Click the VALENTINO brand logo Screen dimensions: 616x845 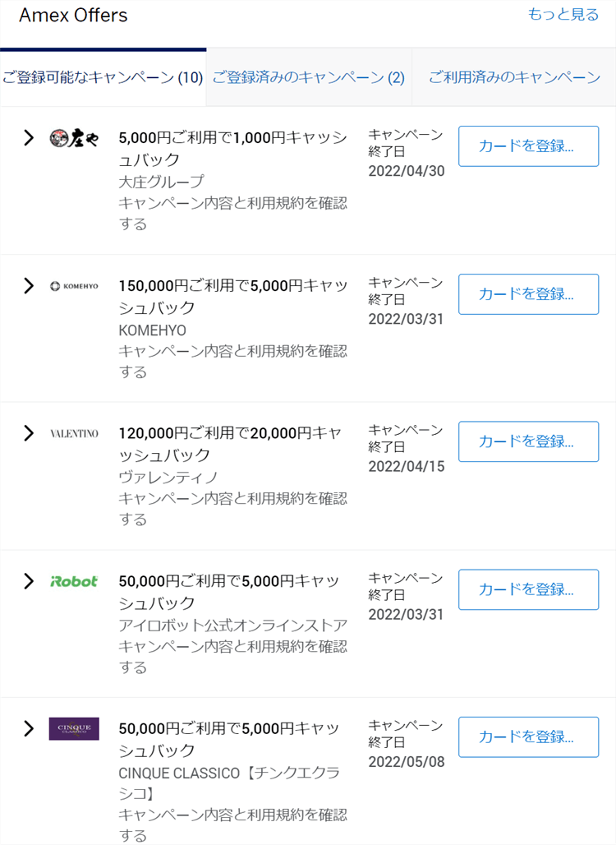coord(74,433)
